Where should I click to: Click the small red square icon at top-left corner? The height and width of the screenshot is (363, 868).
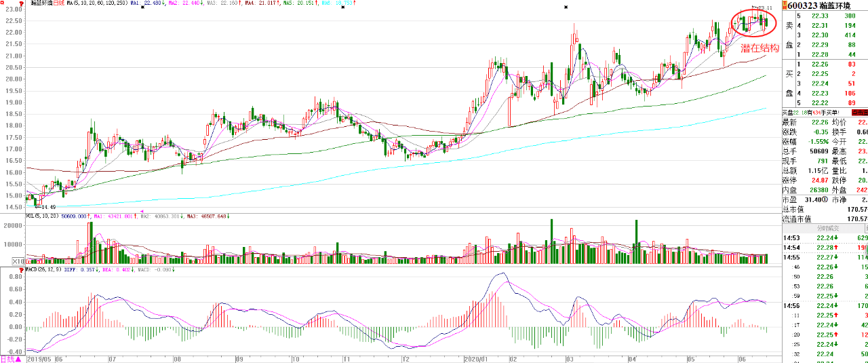point(3,3)
